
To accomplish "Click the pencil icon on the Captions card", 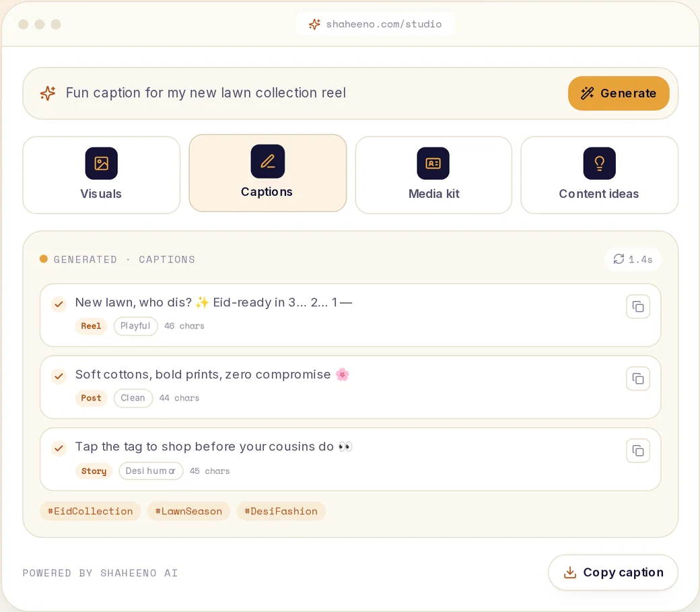I will coord(267,161).
